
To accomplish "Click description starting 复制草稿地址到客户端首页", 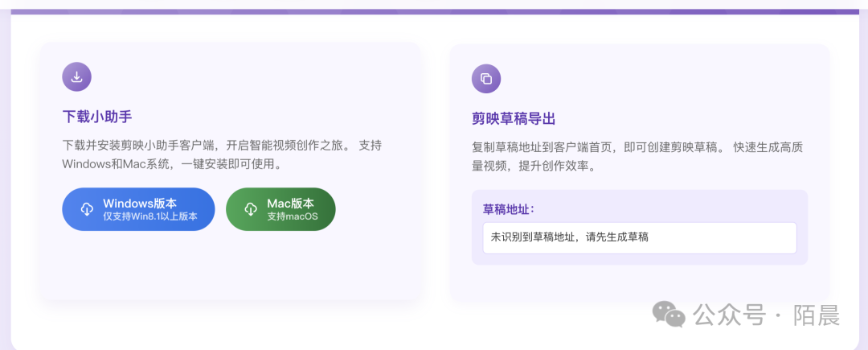I will (x=637, y=157).
